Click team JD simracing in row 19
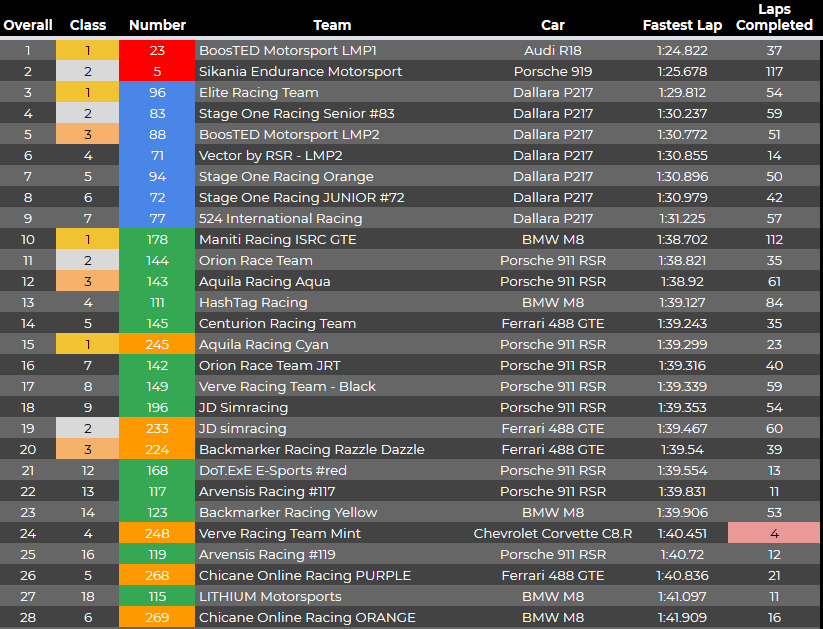Image resolution: width=823 pixels, height=629 pixels. pyautogui.click(x=242, y=428)
